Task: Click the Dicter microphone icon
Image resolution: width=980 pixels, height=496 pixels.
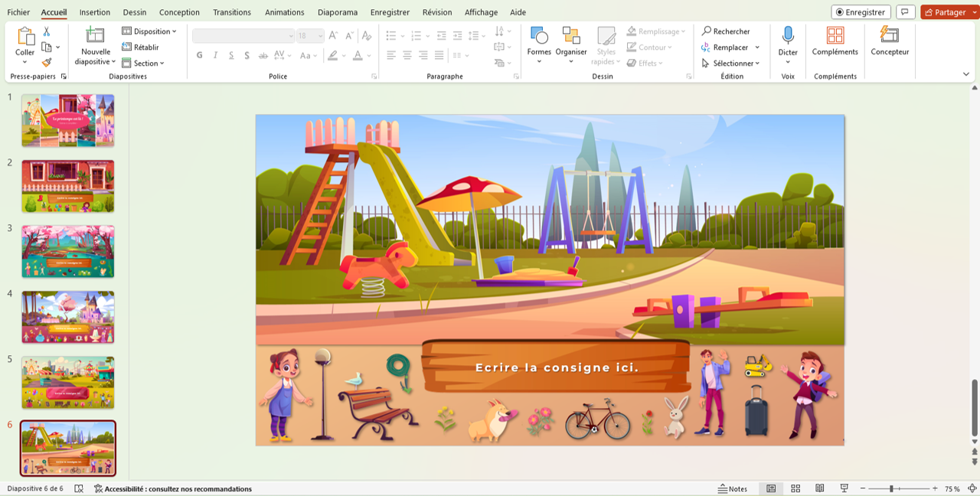Action: 788,35
